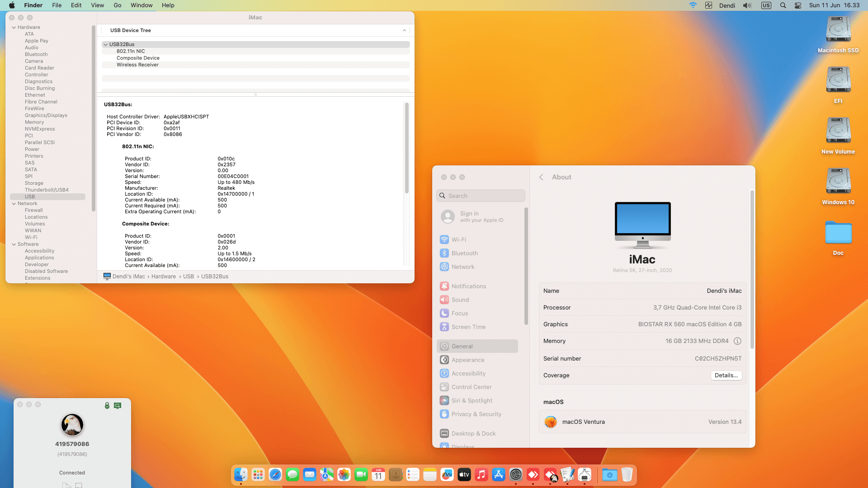Open System Information icon in the Dock
The width and height of the screenshot is (868, 488).
(x=585, y=475)
